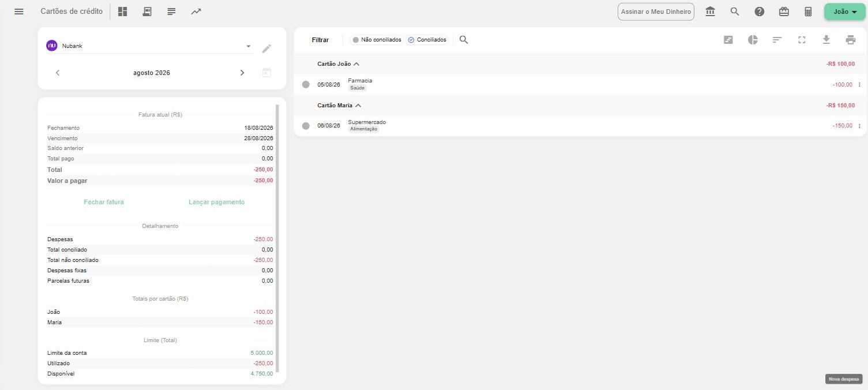This screenshot has width=868, height=390.
Task: Select the Farmacia transaction description
Action: tap(360, 81)
